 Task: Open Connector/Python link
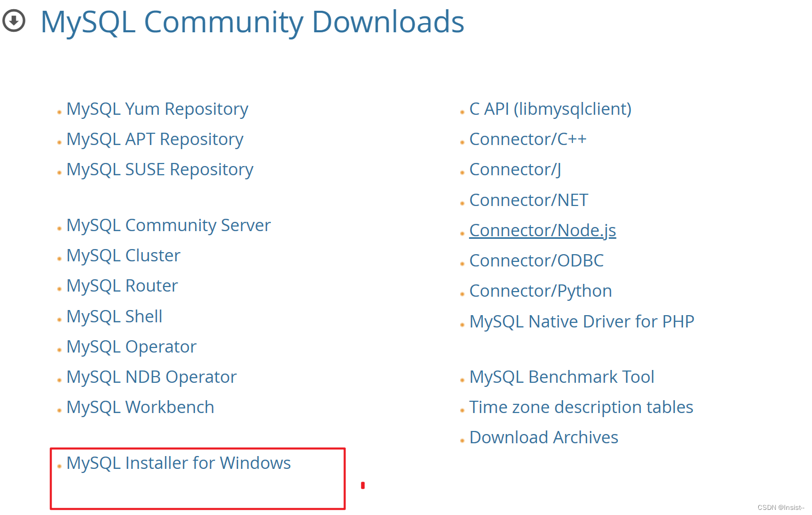point(541,291)
